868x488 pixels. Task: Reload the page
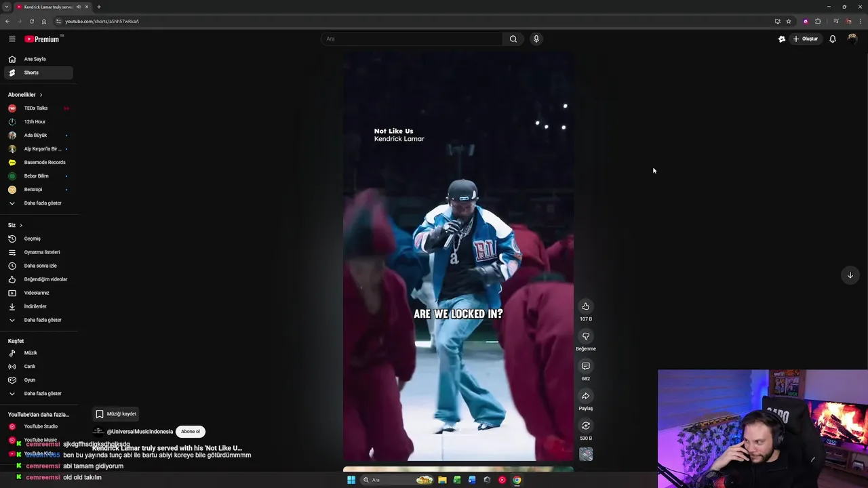[x=31, y=21]
